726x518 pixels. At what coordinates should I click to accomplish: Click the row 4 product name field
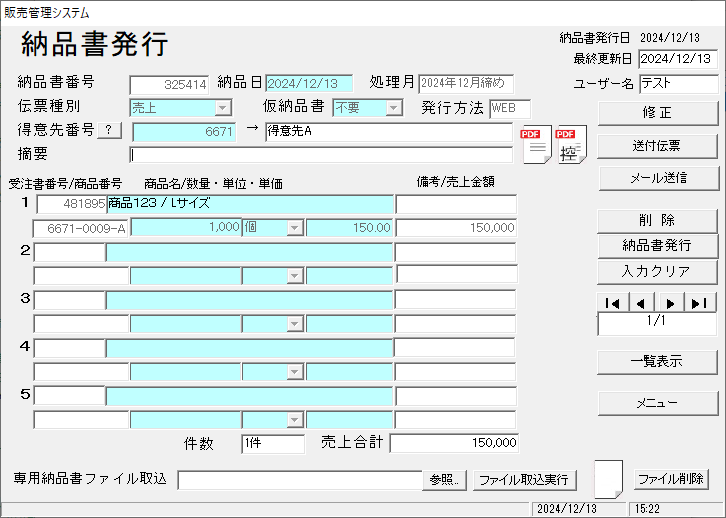[x=250, y=348]
